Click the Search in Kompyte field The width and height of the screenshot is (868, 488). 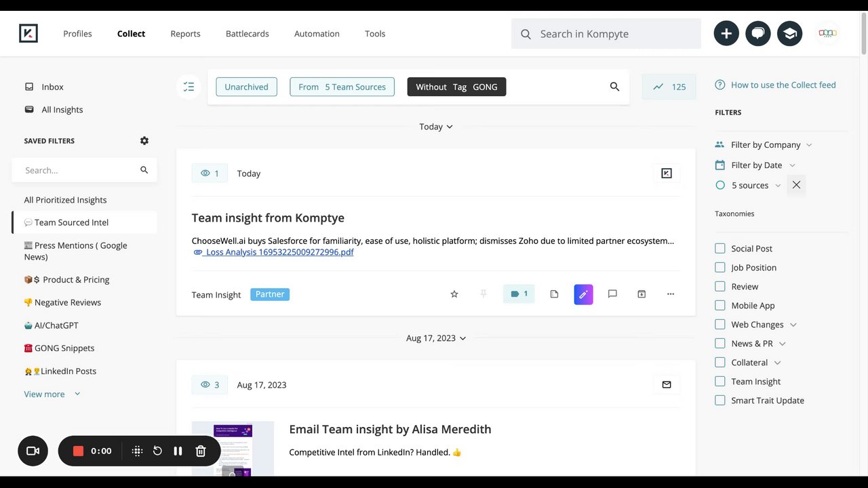[x=606, y=34]
